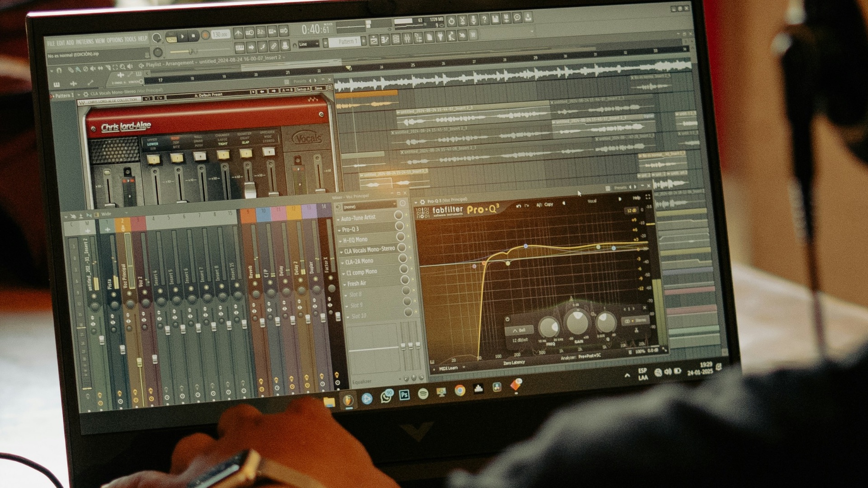The image size is (868, 488).
Task: Open the OPTIONS menu
Action: [x=115, y=40]
